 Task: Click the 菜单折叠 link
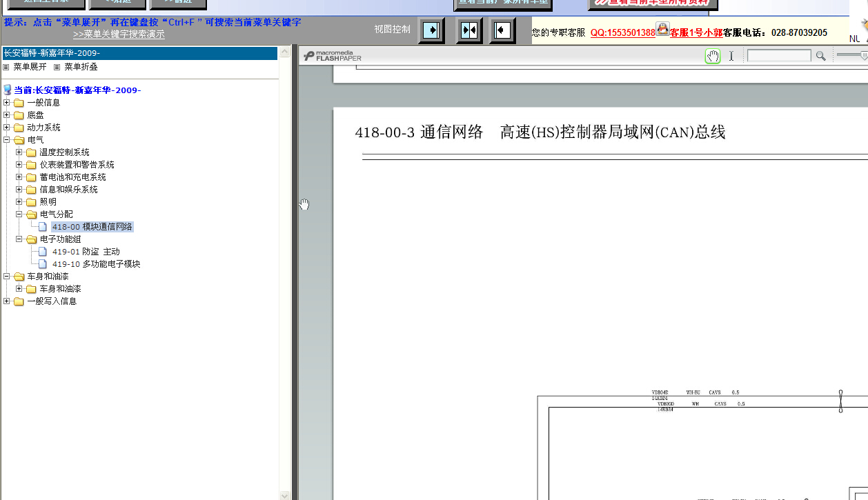pos(81,67)
